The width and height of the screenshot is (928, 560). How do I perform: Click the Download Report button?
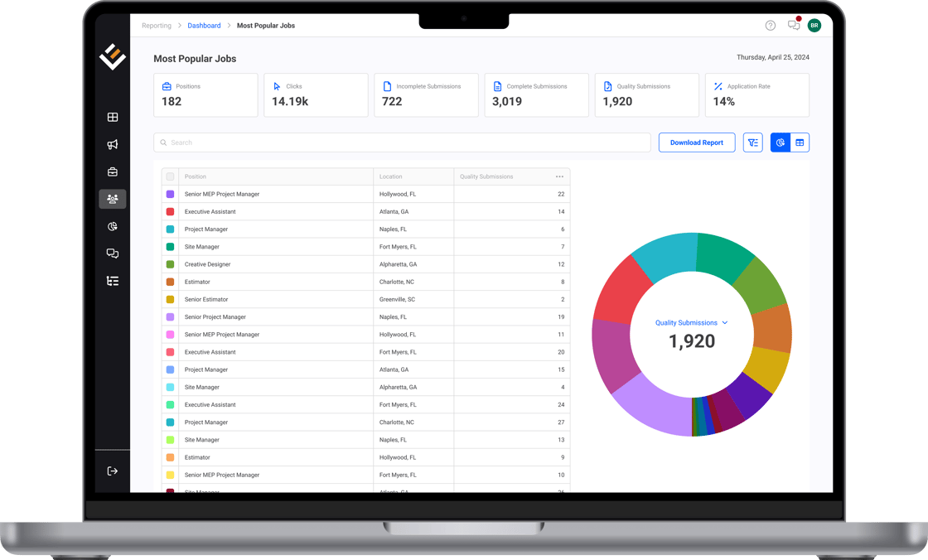coord(696,142)
